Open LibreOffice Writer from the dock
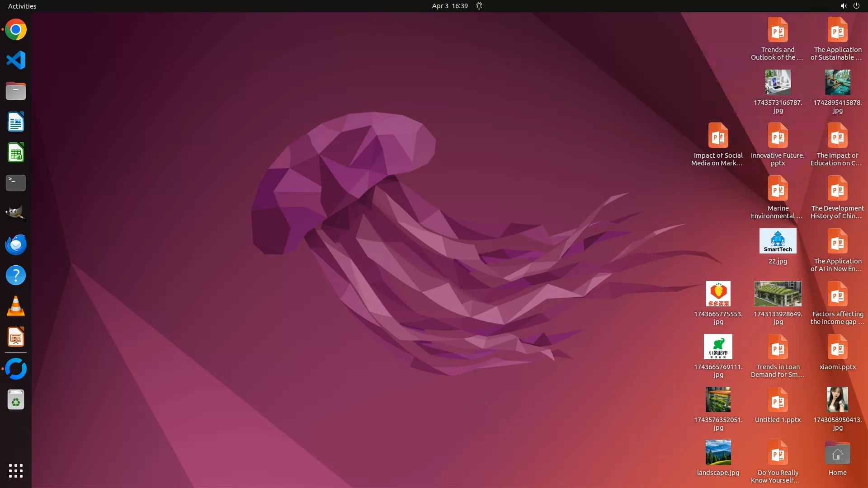The image size is (868, 488). [x=16, y=122]
